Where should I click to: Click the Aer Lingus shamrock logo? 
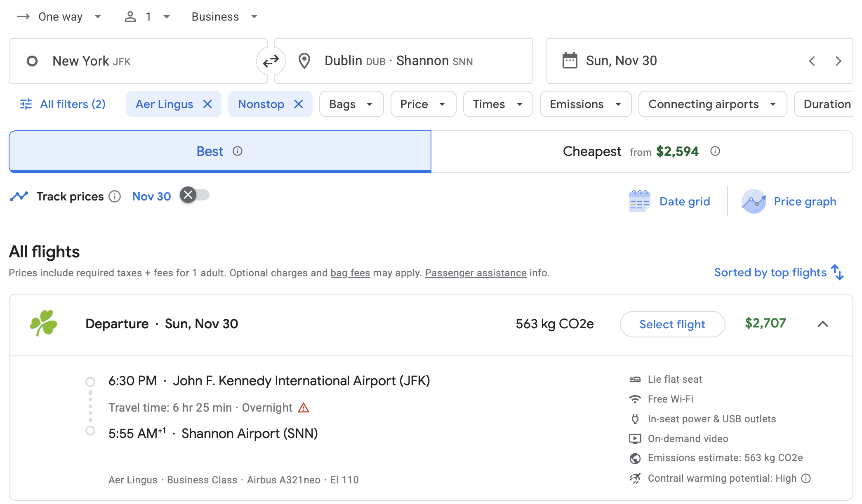coord(44,323)
